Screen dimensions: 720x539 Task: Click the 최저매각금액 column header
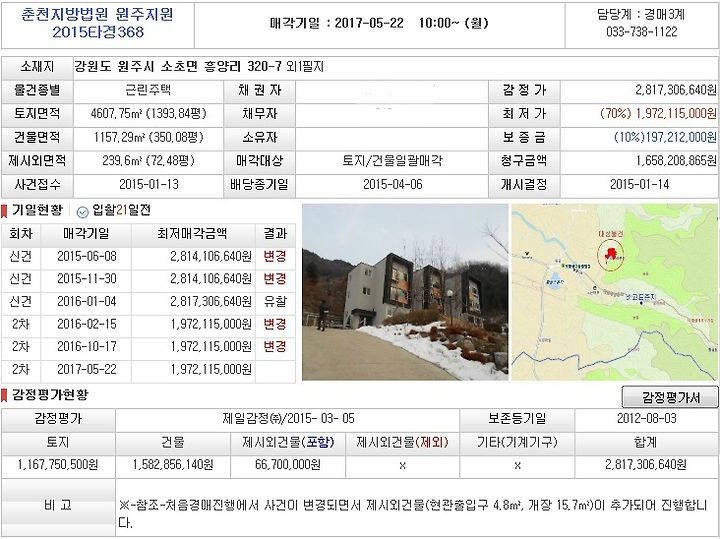[x=192, y=234]
